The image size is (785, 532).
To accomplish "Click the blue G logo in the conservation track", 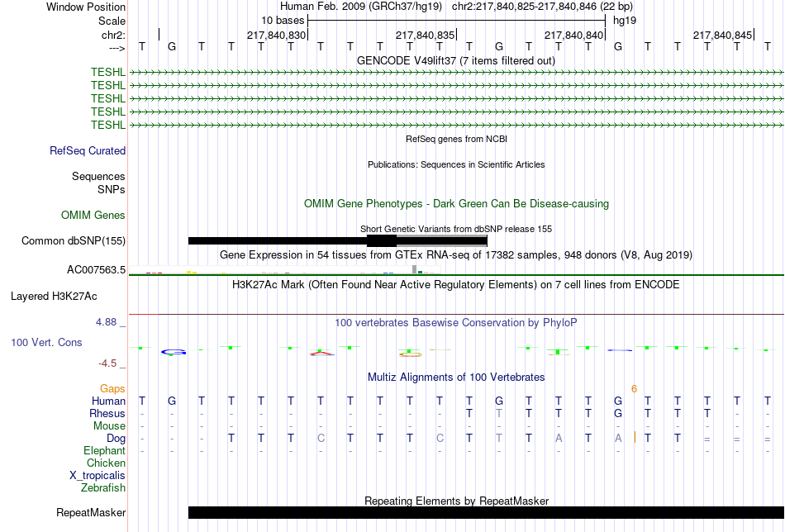I will (x=174, y=353).
